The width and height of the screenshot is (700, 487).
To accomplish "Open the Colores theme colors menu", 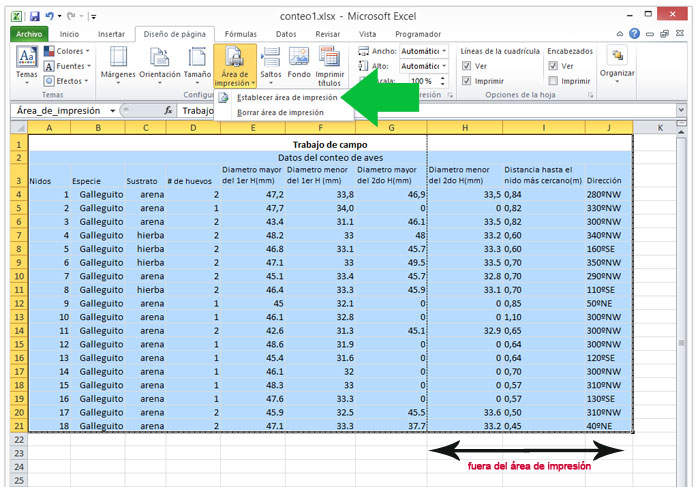I will tap(67, 51).
